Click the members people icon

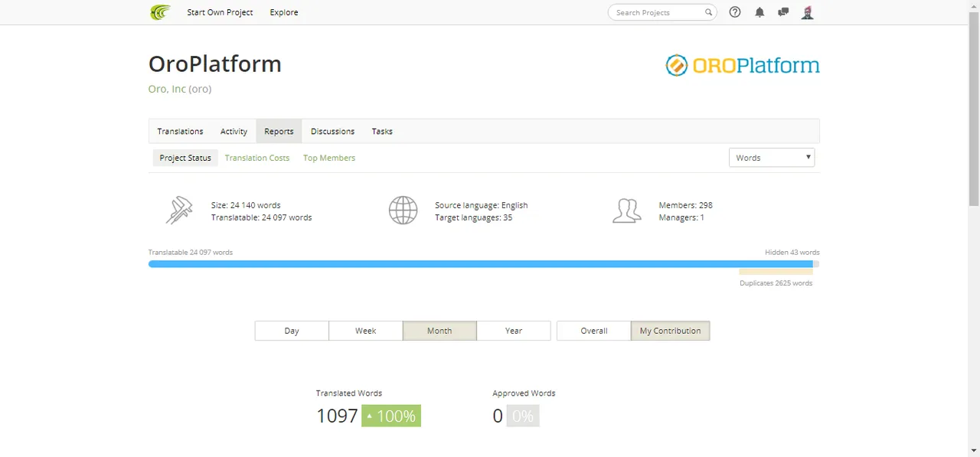point(626,211)
